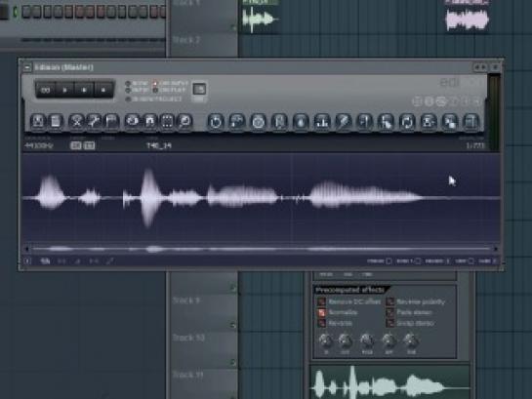Click the drag/copy sample icon in Edison
The width and height of the screenshot is (532, 399).
(450, 122)
